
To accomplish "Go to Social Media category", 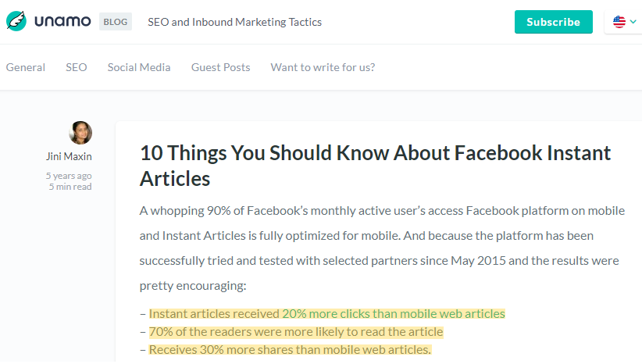I will 139,67.
